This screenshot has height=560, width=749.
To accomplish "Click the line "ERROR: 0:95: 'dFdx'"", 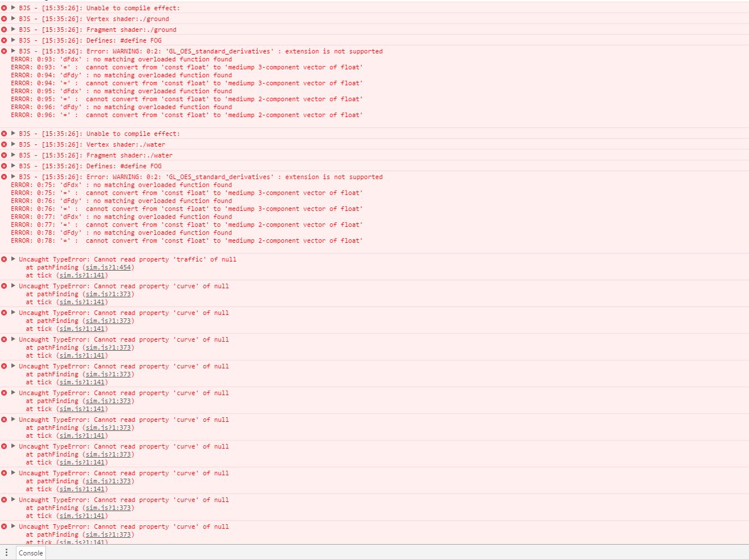I will [x=122, y=91].
